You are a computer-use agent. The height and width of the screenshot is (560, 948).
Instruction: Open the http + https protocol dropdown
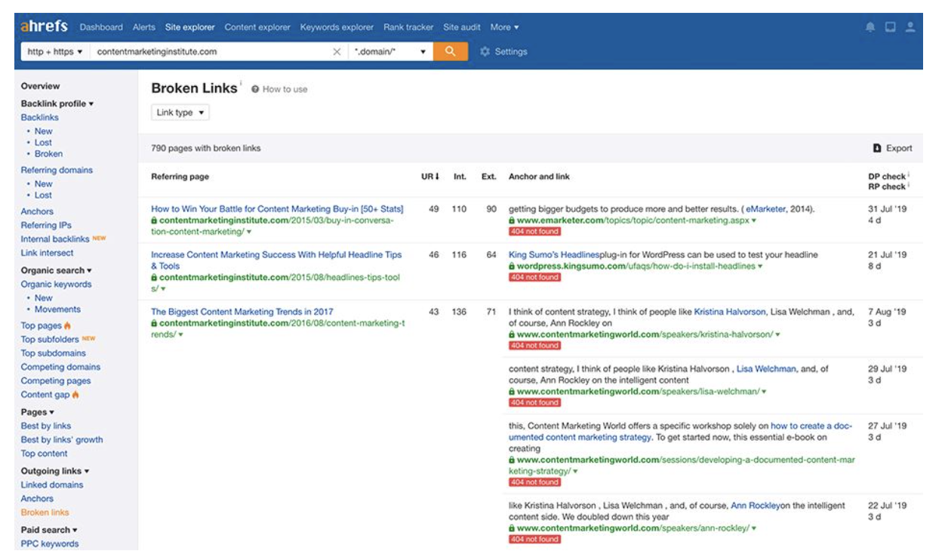coord(55,51)
